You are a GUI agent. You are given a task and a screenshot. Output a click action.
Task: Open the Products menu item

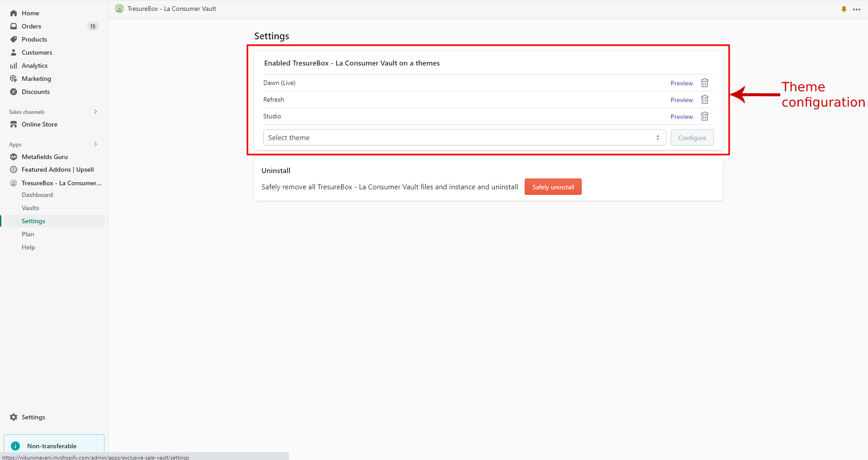34,39
